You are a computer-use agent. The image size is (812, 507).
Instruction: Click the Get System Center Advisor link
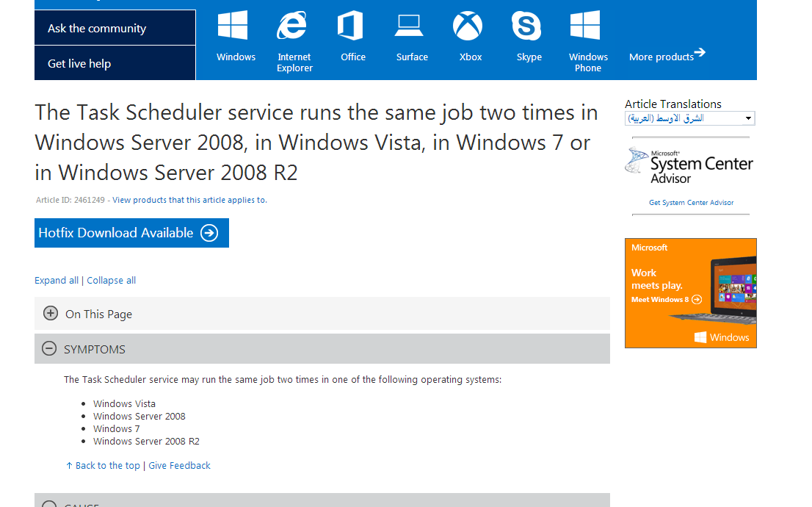[692, 203]
